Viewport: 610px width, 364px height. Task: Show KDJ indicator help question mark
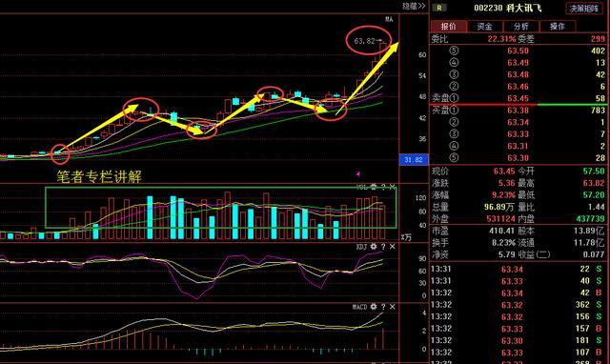[383, 247]
